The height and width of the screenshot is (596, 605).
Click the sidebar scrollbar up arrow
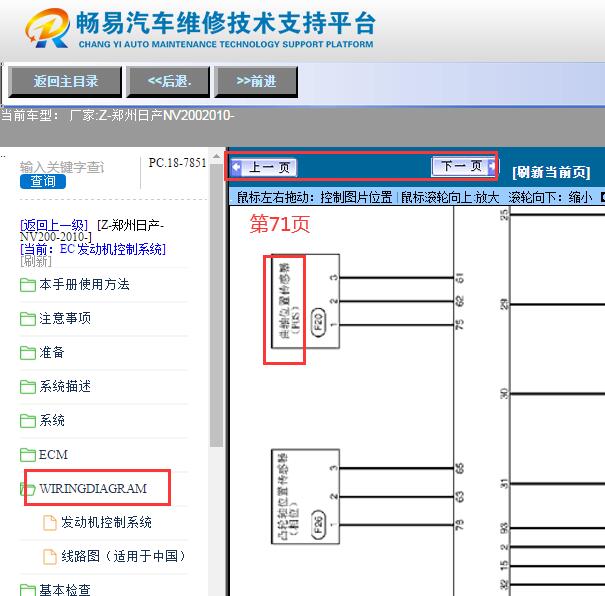[216, 156]
